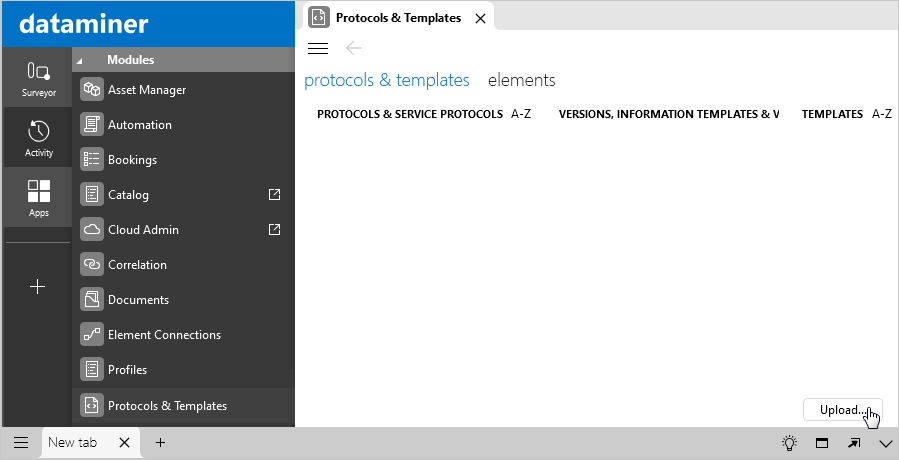
Task: Click the Profiles module icon
Action: tap(92, 369)
